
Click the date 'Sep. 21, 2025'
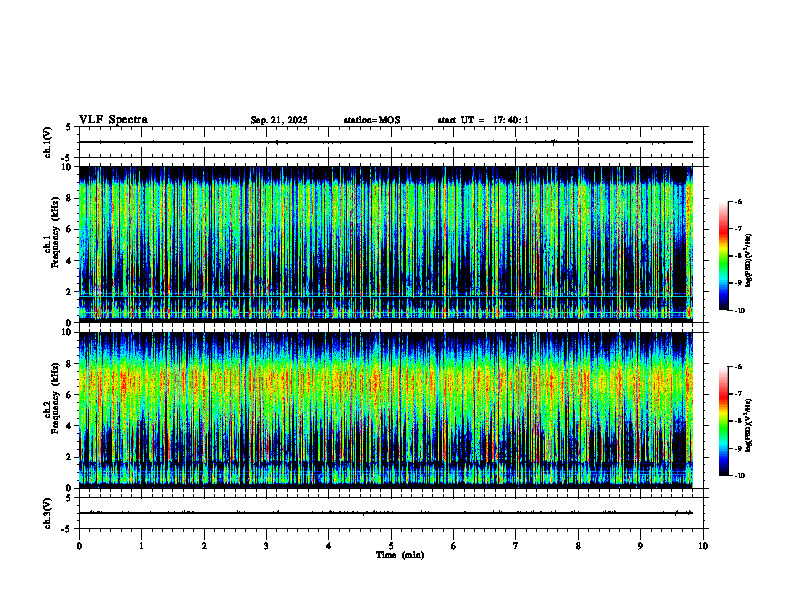point(279,120)
